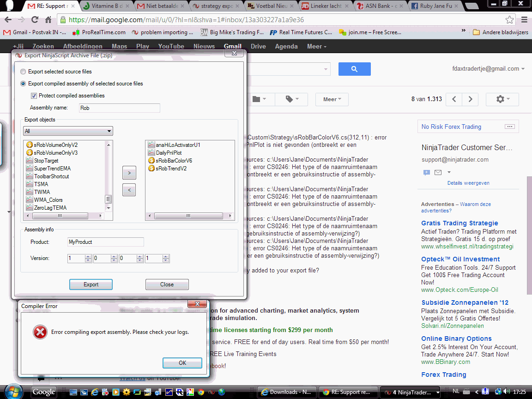This screenshot has height=399, width=532.
Task: Open the 'Gratis Trading Strategie' ad link
Action: (x=459, y=223)
